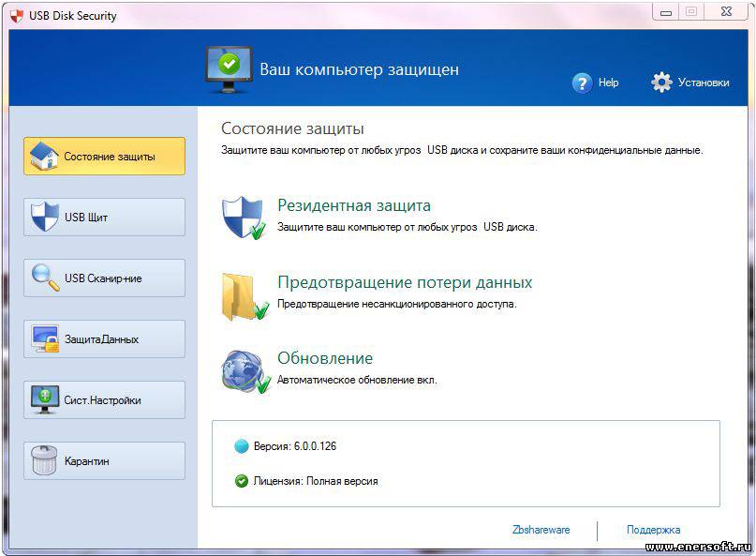Viewport: 756px width, 556px height.
Task: Click the magnifier icon beside USB Сканир-ние
Action: (45, 278)
